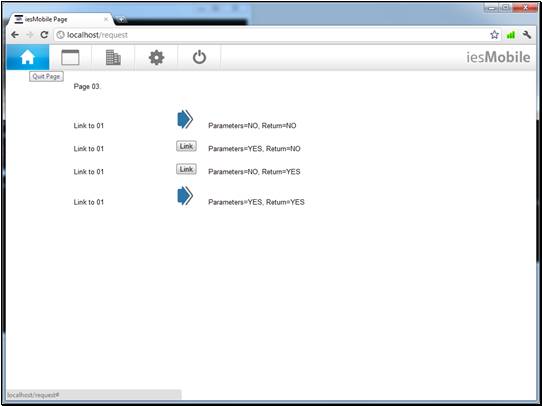
Task: Click the blue arrow for Parameters=YES, Return=YES
Action: [x=185, y=196]
